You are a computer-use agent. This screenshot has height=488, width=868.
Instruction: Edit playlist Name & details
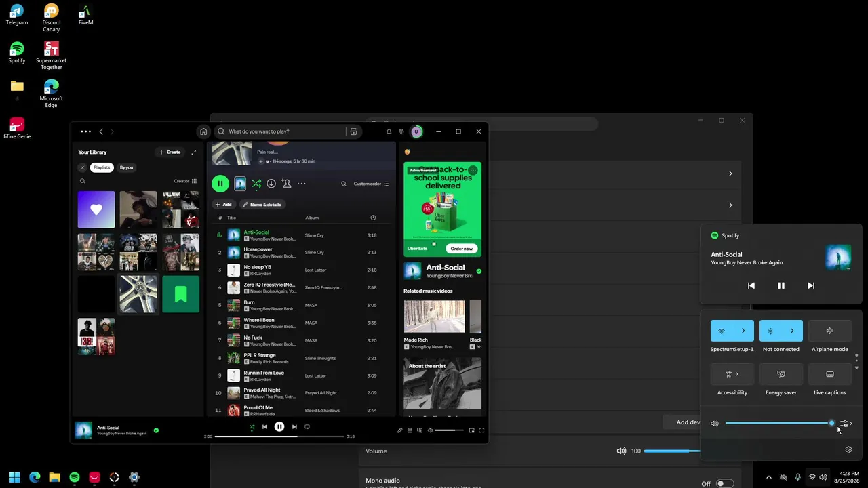tap(262, 205)
